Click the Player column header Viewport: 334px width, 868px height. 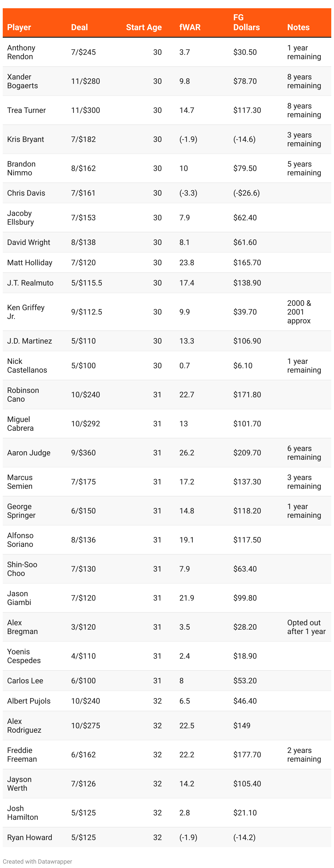click(x=19, y=27)
